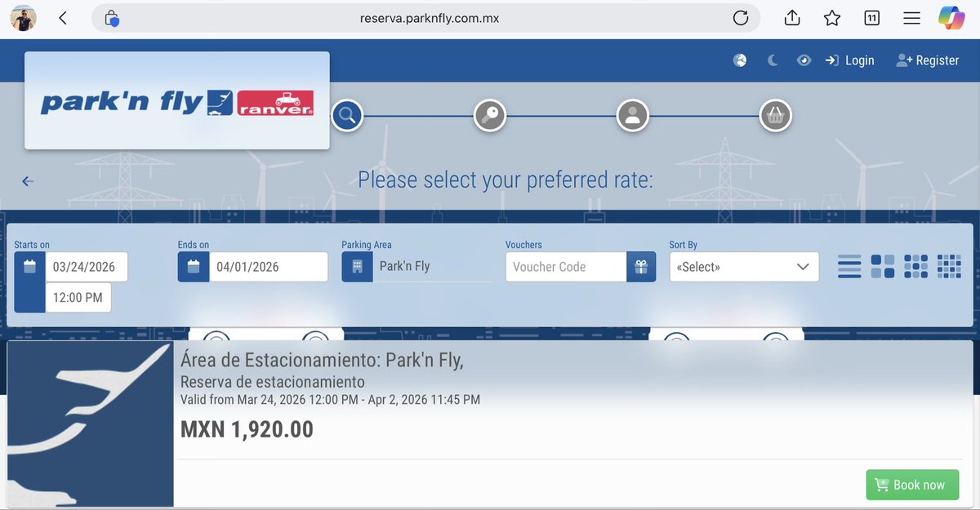980x510 pixels.
Task: Click the 'Please select your preferred rate:' heading
Action: click(506, 180)
